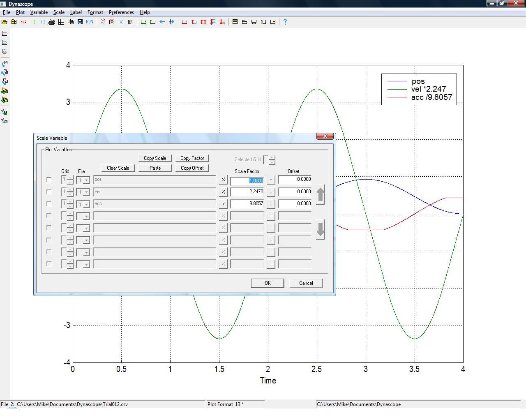This screenshot has height=420, width=526.
Task: Click the Print plot icon
Action: [x=52, y=22]
